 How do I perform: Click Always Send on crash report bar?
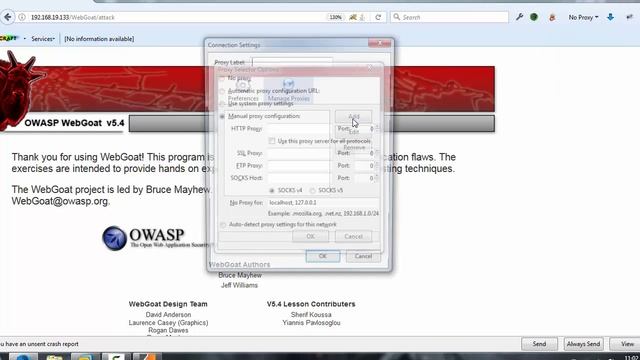pyautogui.click(x=583, y=344)
